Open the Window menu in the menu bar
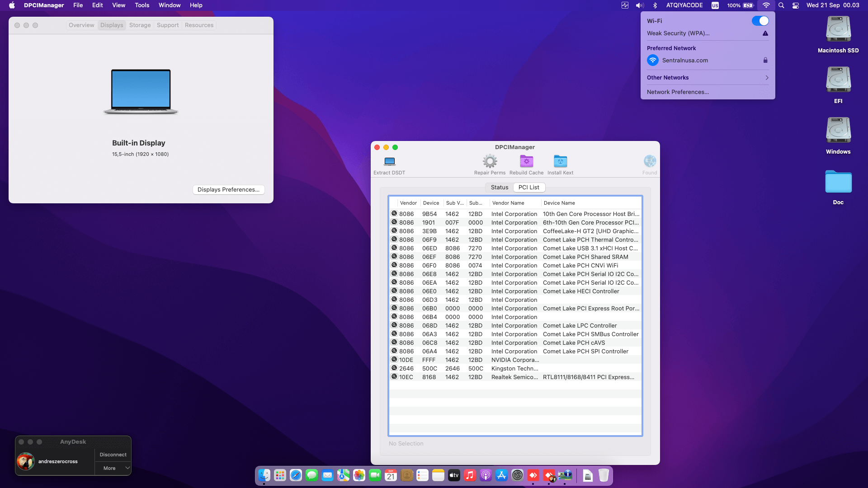 click(170, 5)
